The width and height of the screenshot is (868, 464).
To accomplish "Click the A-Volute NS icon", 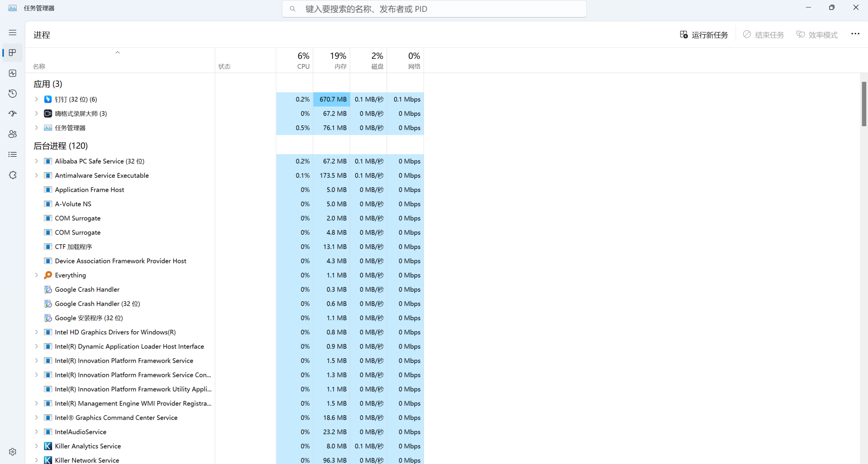I will tap(48, 204).
